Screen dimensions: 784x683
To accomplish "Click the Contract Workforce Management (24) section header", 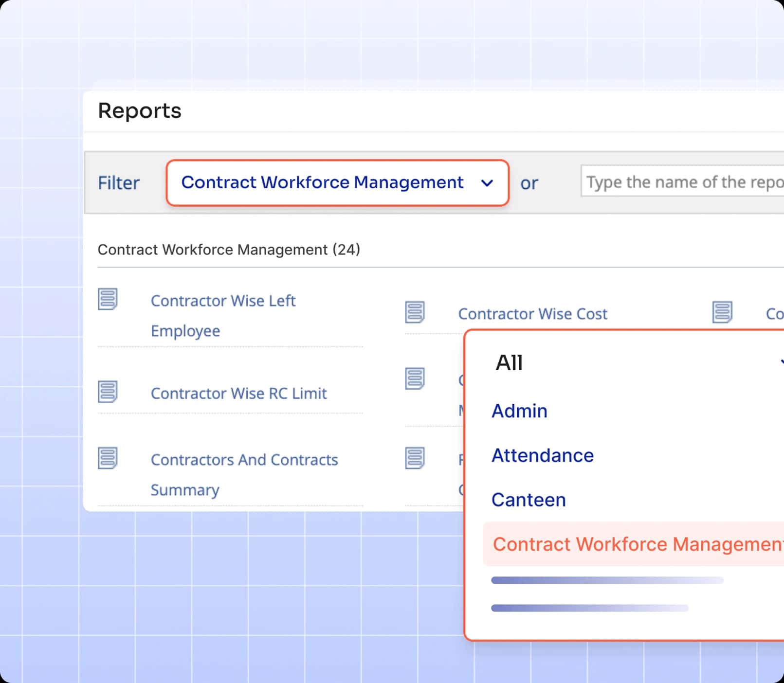I will 229,250.
